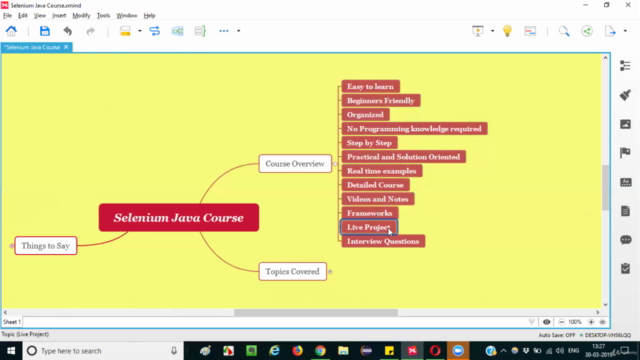Open the Help menu

tap(149, 16)
